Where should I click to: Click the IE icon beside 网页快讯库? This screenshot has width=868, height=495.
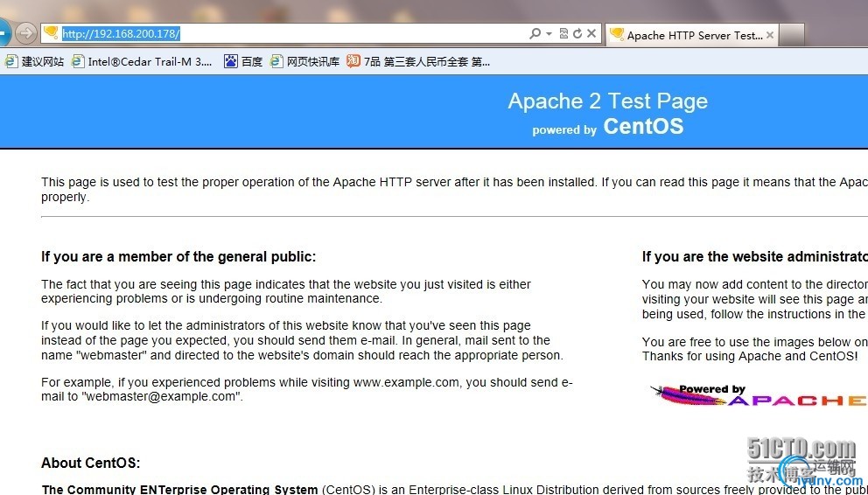[276, 61]
